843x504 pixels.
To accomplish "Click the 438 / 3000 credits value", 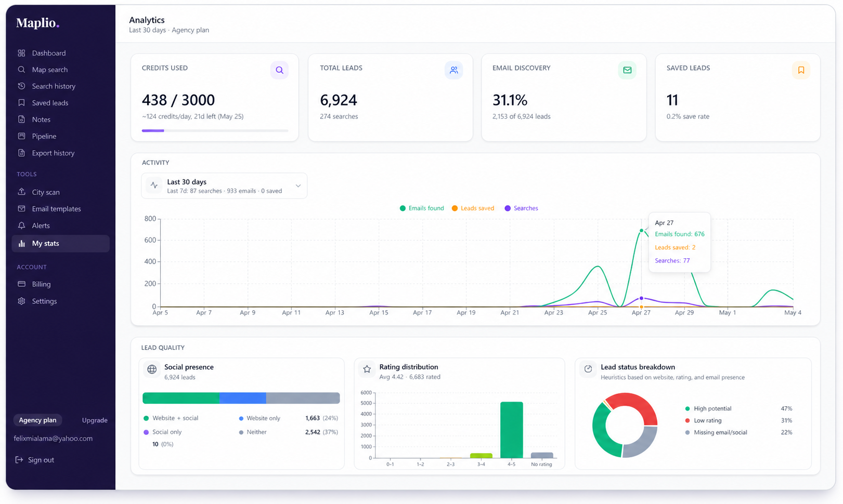I will click(x=178, y=100).
